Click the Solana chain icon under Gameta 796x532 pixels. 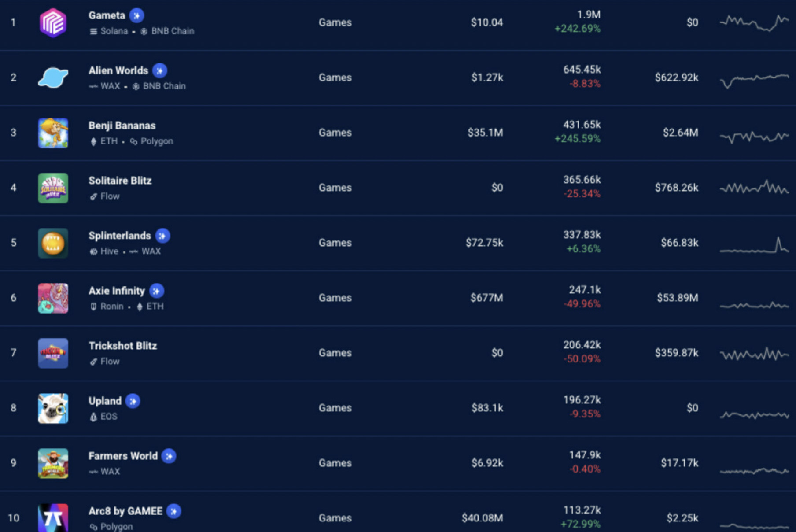tap(93, 31)
